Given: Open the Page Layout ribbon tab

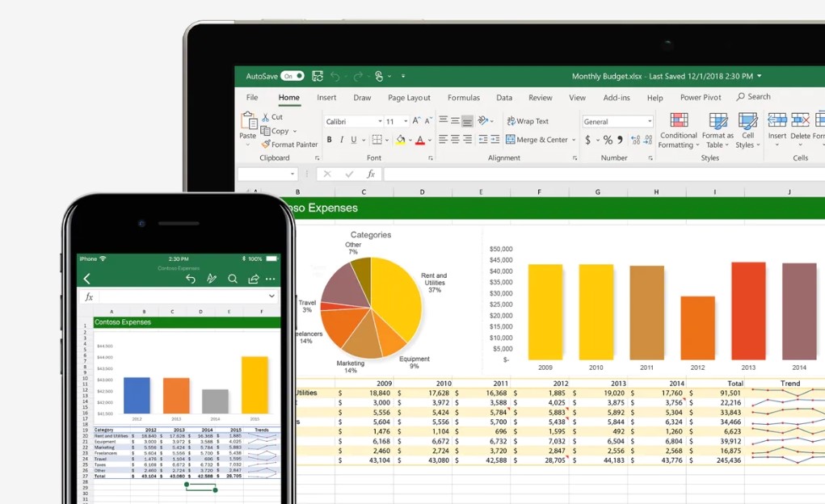Looking at the screenshot, I should pyautogui.click(x=409, y=98).
